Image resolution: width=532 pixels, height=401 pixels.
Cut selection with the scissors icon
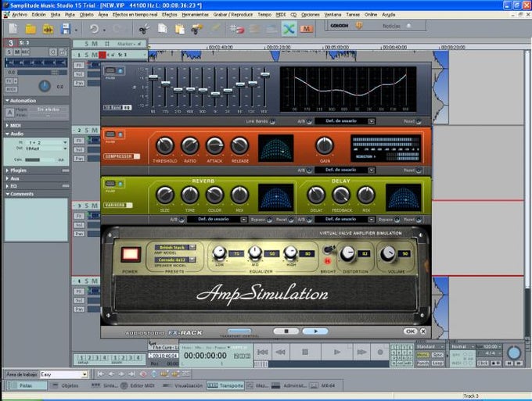coord(144,29)
